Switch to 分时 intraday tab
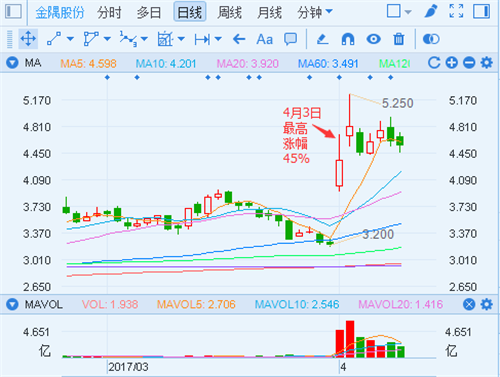This screenshot has width=500, height=377. pyautogui.click(x=109, y=13)
